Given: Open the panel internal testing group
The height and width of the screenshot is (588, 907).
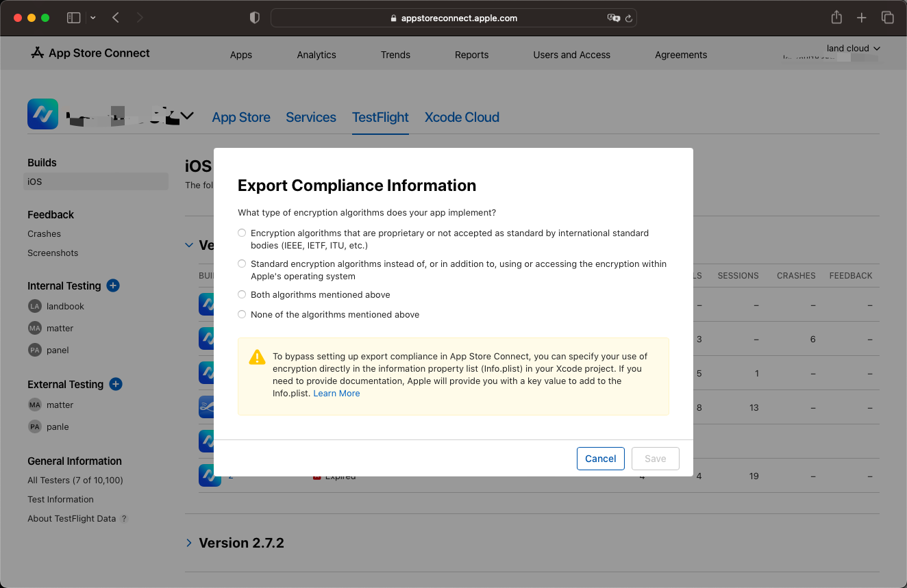Looking at the screenshot, I should coord(58,350).
